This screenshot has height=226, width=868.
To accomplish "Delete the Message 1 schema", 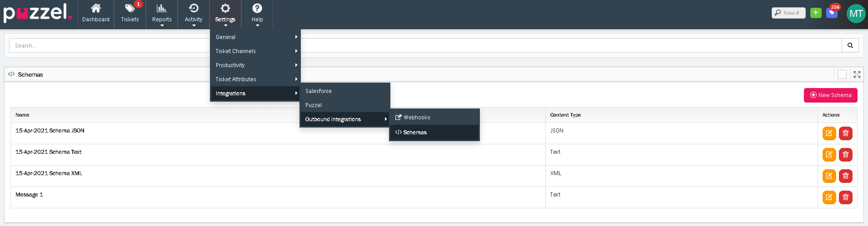I will click(845, 197).
